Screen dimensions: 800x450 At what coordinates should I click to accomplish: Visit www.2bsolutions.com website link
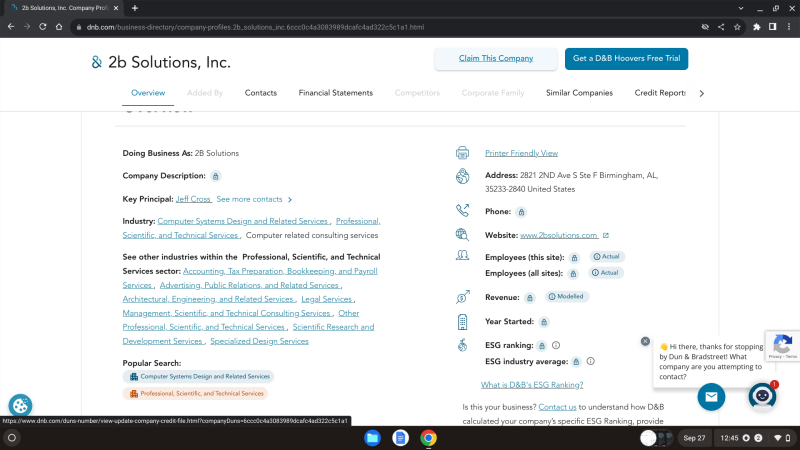559,235
